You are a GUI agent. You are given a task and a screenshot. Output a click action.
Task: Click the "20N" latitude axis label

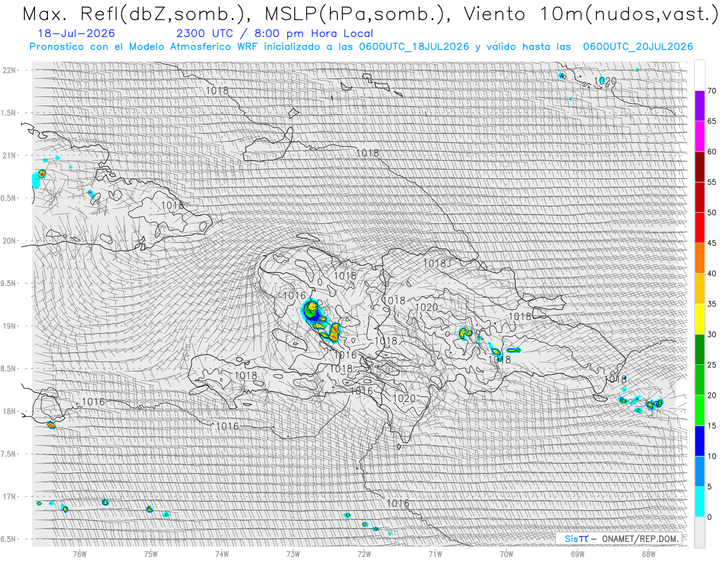pyautogui.click(x=10, y=241)
